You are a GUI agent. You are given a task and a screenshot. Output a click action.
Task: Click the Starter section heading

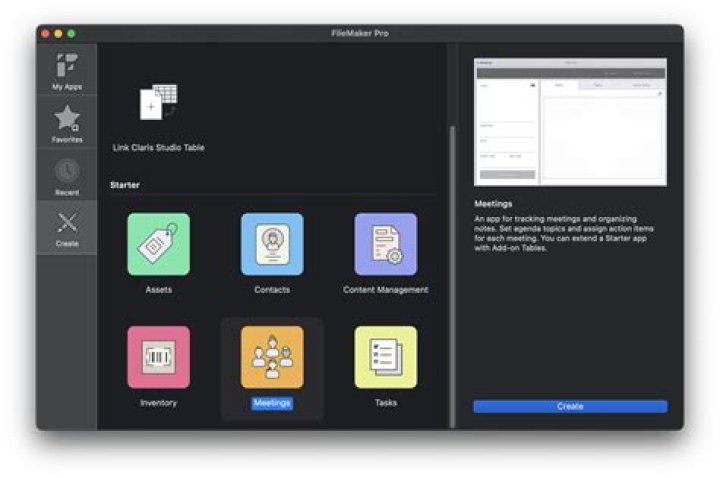[125, 185]
